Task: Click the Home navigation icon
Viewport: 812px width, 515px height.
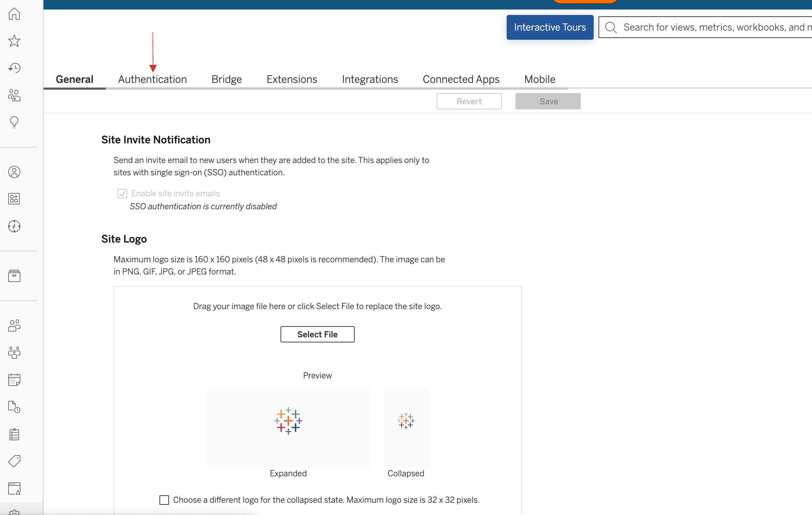Action: (14, 14)
